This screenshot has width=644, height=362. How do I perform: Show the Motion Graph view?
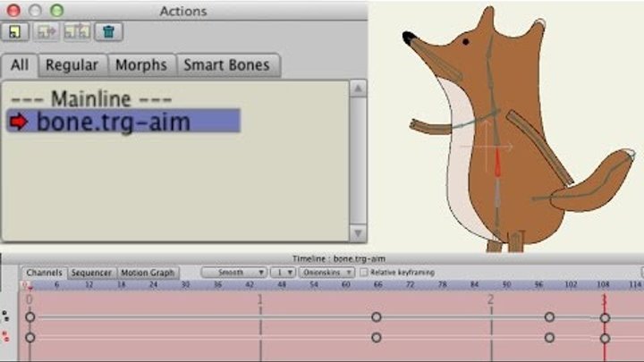click(x=148, y=272)
